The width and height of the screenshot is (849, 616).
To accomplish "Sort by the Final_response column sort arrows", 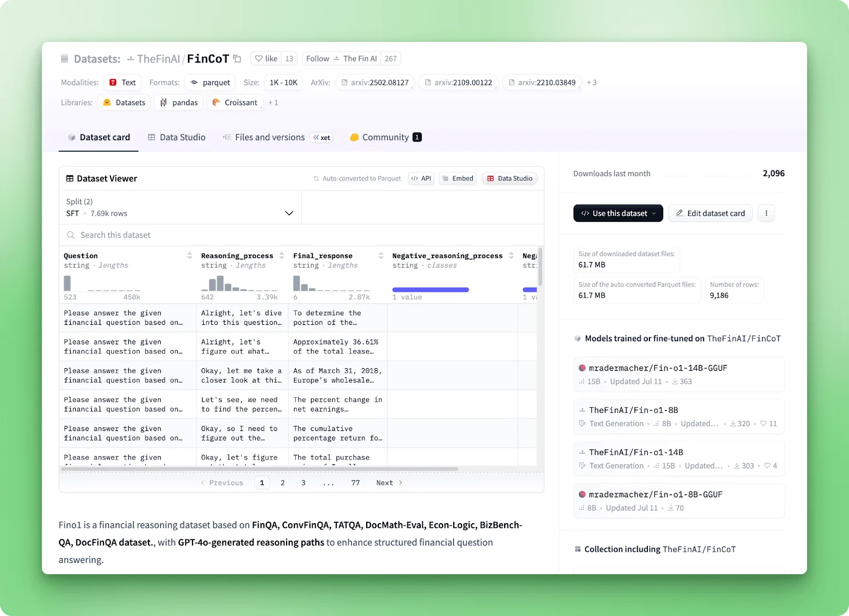I will 381,256.
